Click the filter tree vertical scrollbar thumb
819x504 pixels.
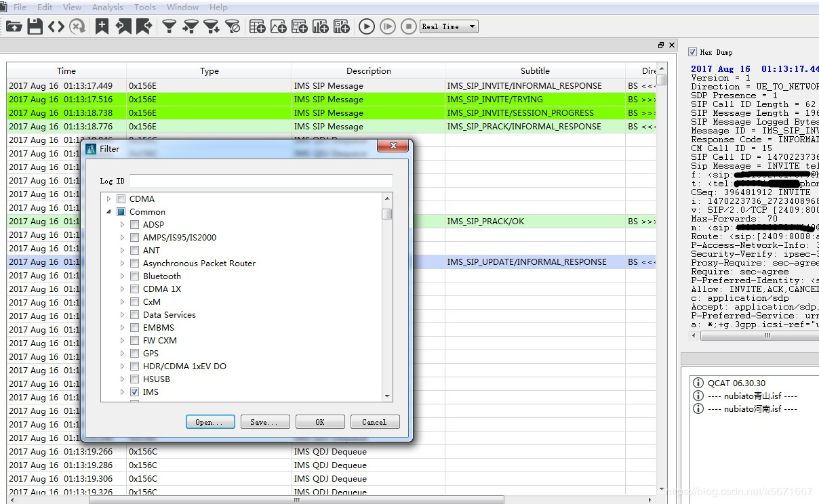point(387,214)
